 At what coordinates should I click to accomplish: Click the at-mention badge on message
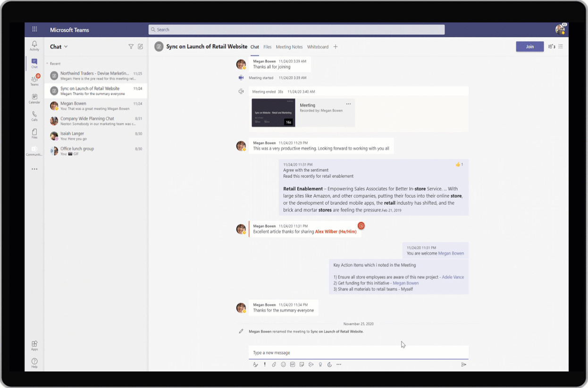[x=361, y=226]
